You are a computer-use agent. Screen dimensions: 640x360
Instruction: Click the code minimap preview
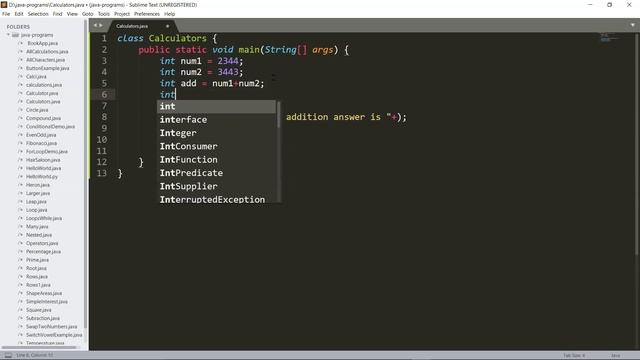[x=609, y=38]
